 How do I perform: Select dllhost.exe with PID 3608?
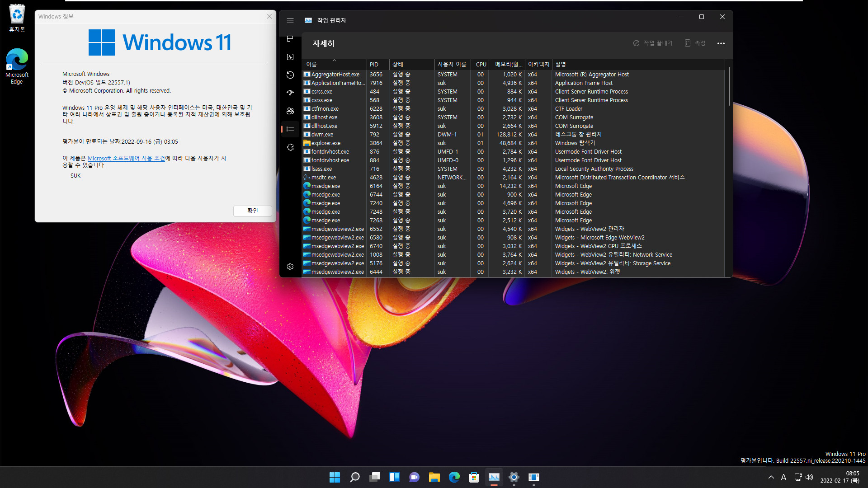(514, 117)
